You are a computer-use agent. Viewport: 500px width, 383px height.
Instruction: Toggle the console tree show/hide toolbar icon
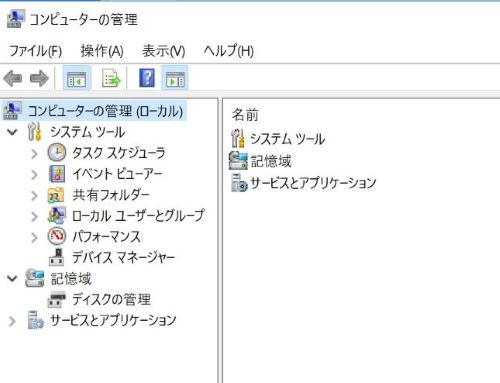click(x=77, y=78)
